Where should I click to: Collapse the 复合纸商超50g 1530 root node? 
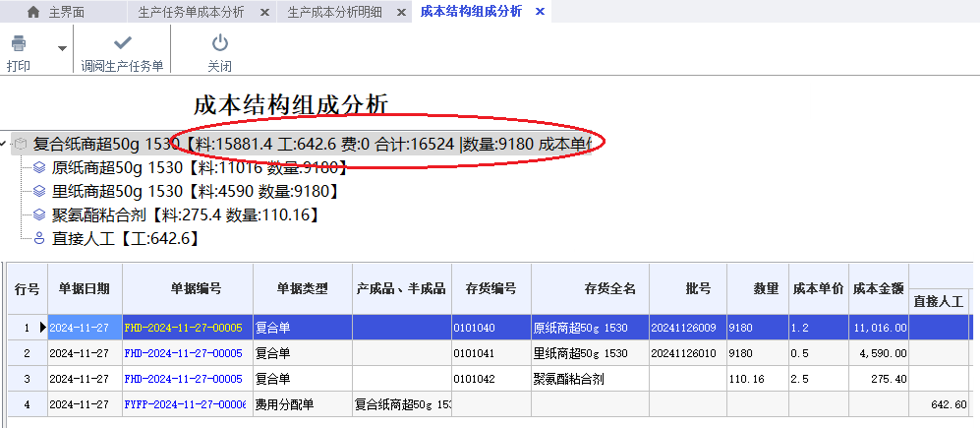point(4,144)
